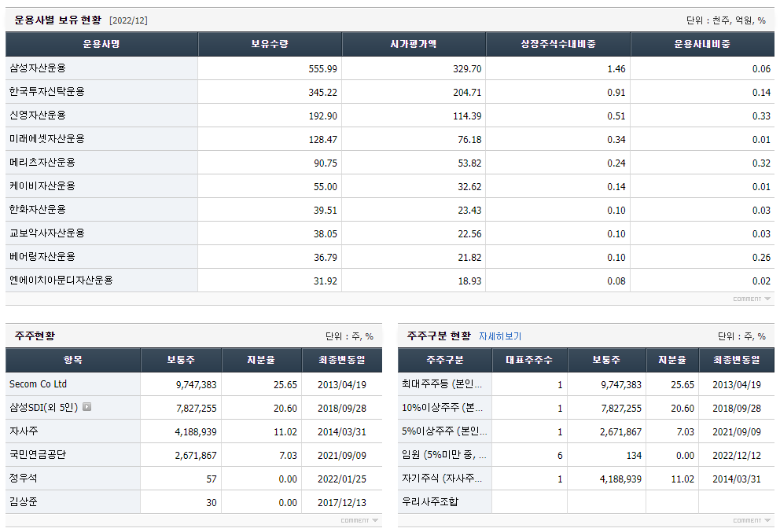This screenshot has width=780, height=532.
Task: Click the 5%이상주주 category row
Action: (x=586, y=431)
